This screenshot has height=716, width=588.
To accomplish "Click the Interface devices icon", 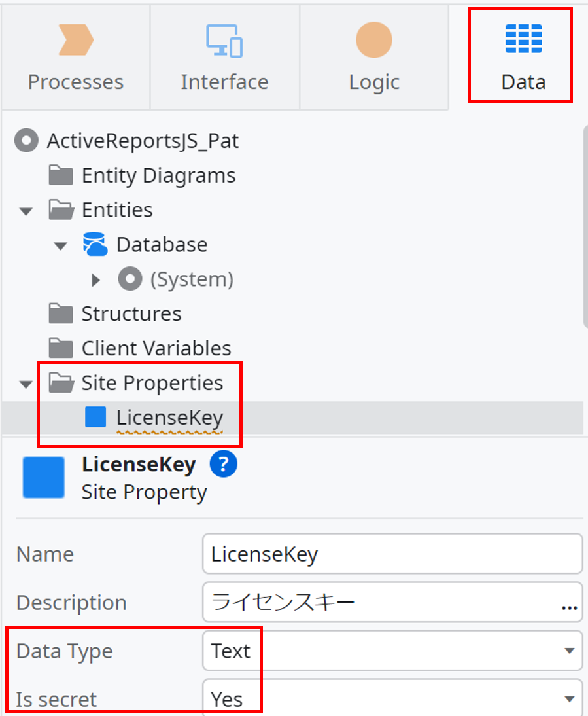I will click(224, 41).
